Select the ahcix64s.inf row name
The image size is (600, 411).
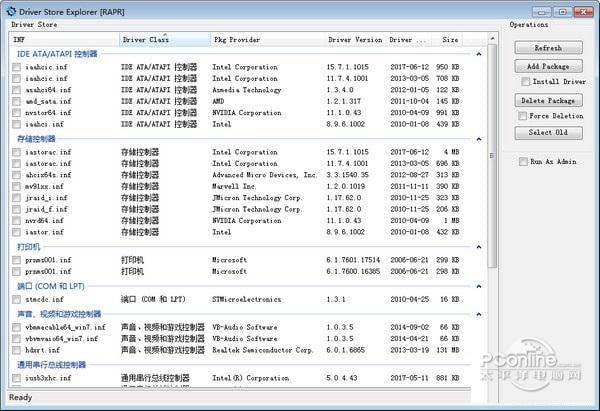(x=48, y=175)
